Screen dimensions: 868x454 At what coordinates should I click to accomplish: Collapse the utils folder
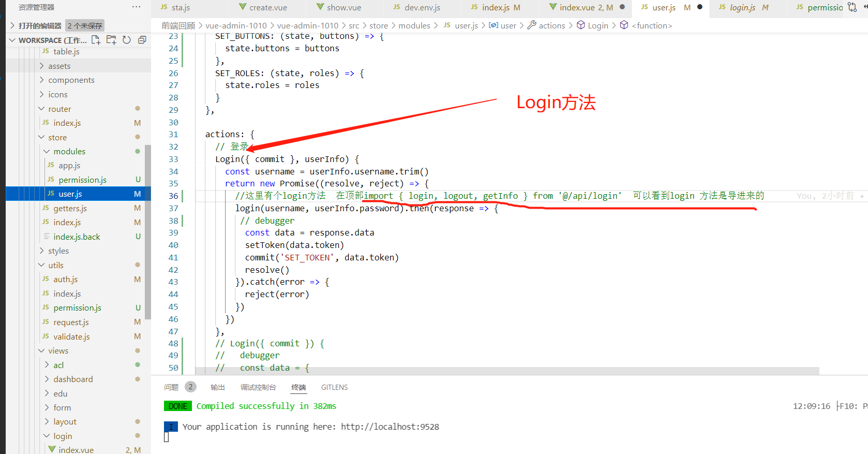tap(55, 265)
